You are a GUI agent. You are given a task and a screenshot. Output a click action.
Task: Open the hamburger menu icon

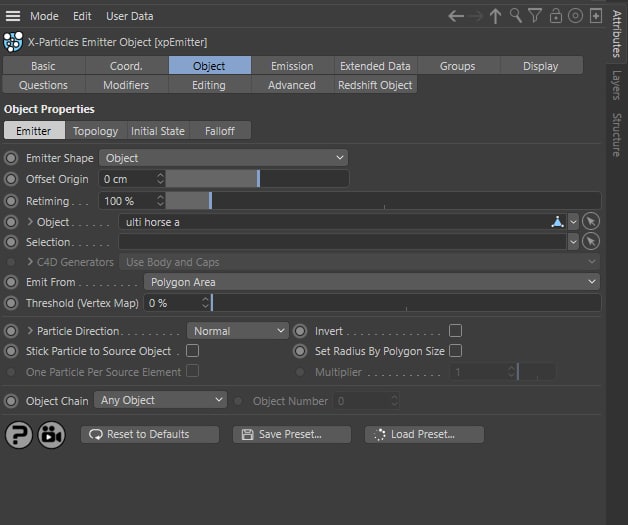[x=13, y=16]
